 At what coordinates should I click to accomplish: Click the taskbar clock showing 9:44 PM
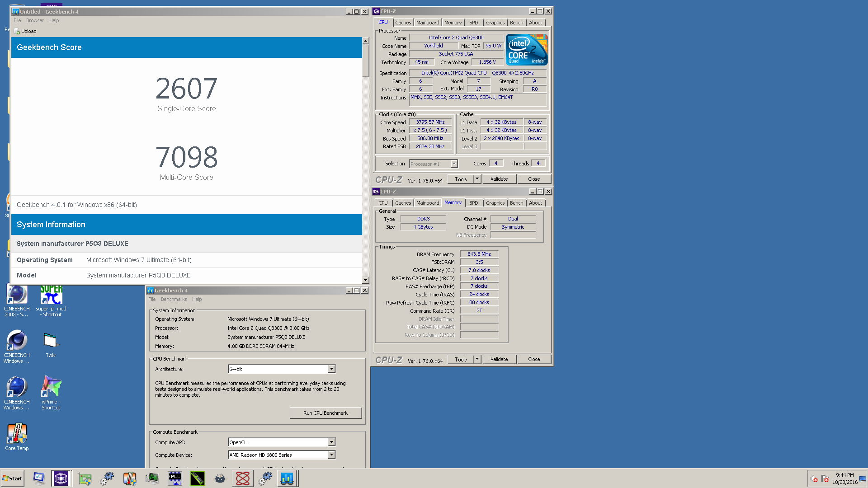click(845, 479)
